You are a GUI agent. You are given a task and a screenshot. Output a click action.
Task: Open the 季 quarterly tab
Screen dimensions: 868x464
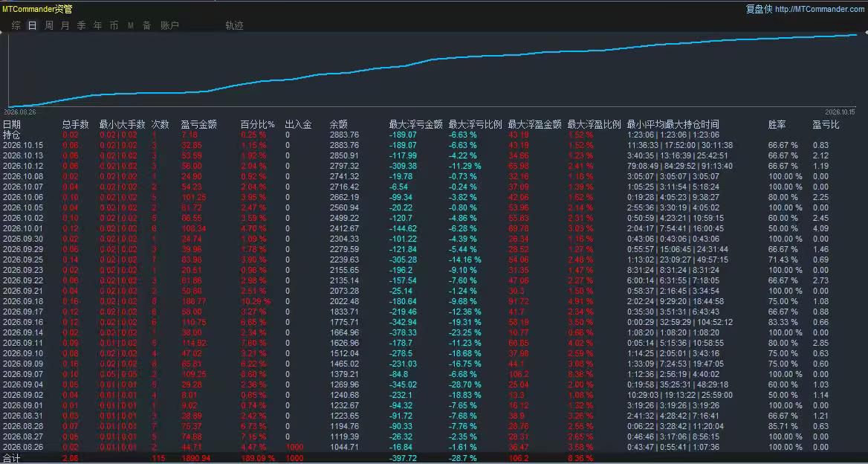[82, 25]
